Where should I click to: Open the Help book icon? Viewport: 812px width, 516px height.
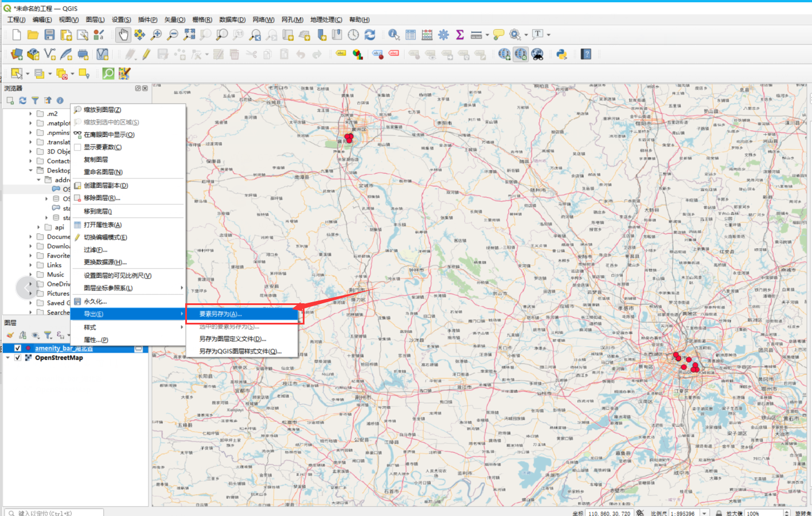click(x=585, y=54)
